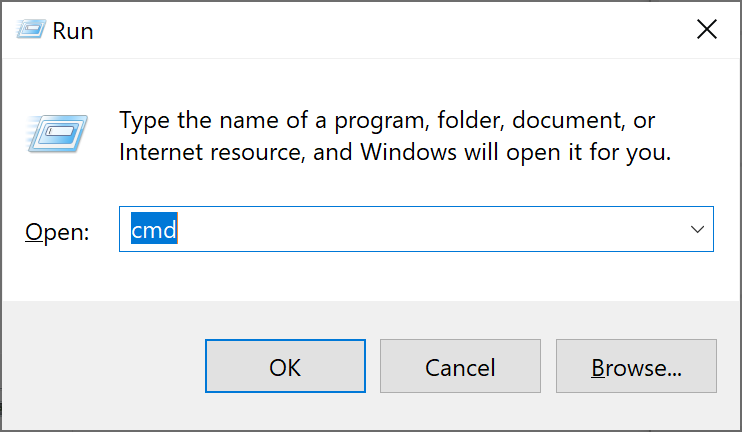
Task: Click the word 'document,' in the description
Action: [x=568, y=120]
